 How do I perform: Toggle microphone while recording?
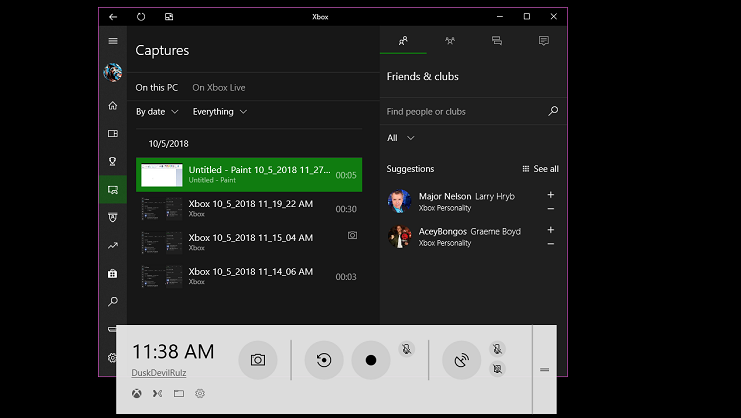pos(406,349)
